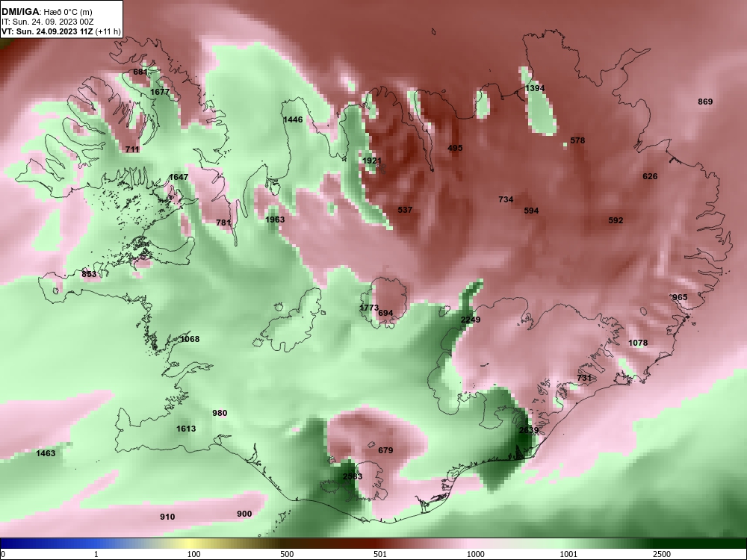Click the 1463 height label

46,453
